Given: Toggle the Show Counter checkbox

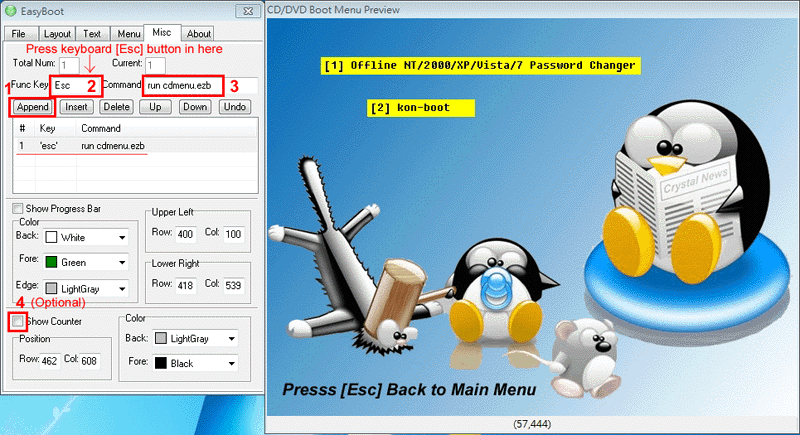Looking at the screenshot, I should (x=18, y=321).
